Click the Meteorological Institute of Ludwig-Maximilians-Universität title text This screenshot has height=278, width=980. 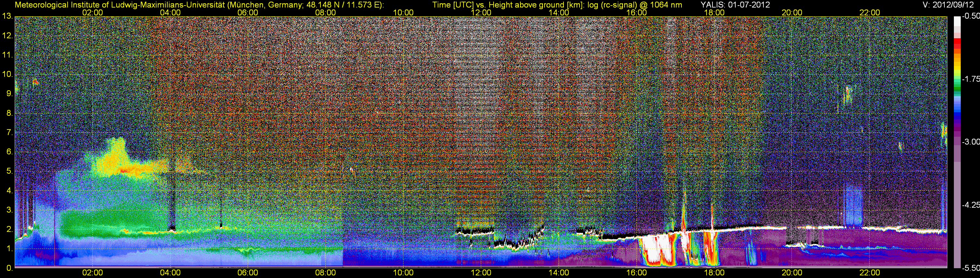click(x=199, y=5)
